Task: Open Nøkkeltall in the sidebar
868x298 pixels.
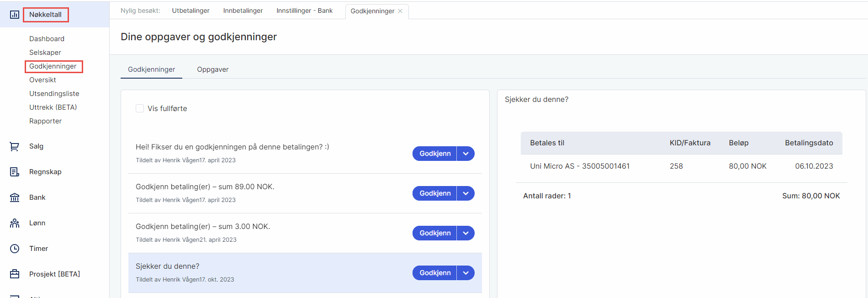Action: [x=45, y=15]
